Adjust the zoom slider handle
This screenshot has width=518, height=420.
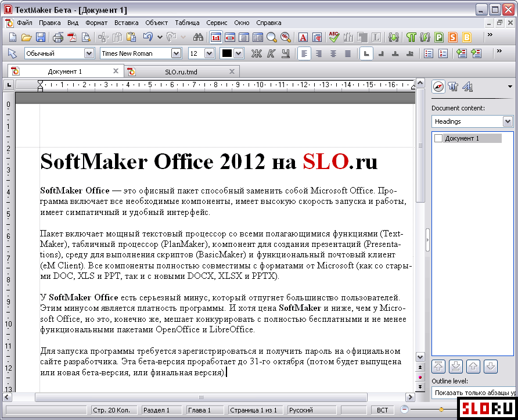tap(441, 410)
